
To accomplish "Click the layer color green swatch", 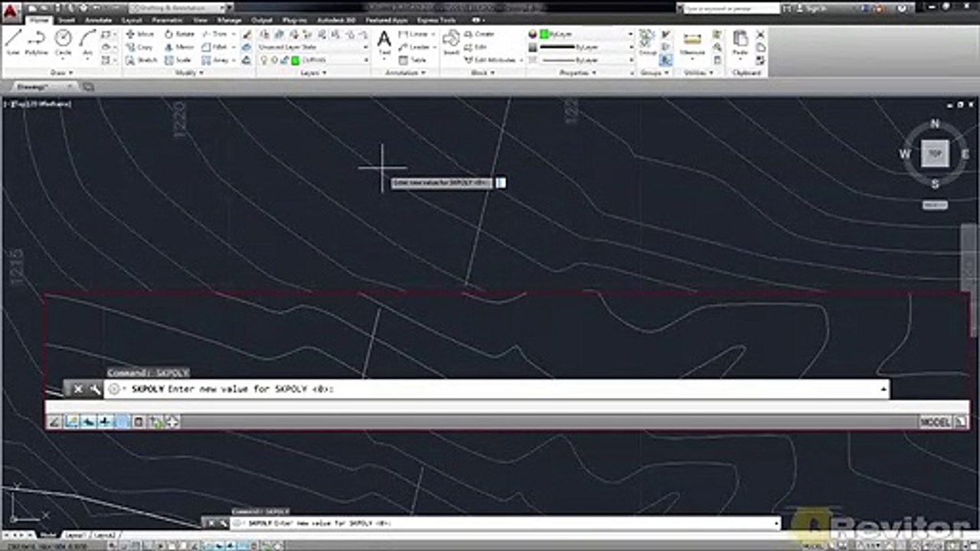I will (x=296, y=60).
